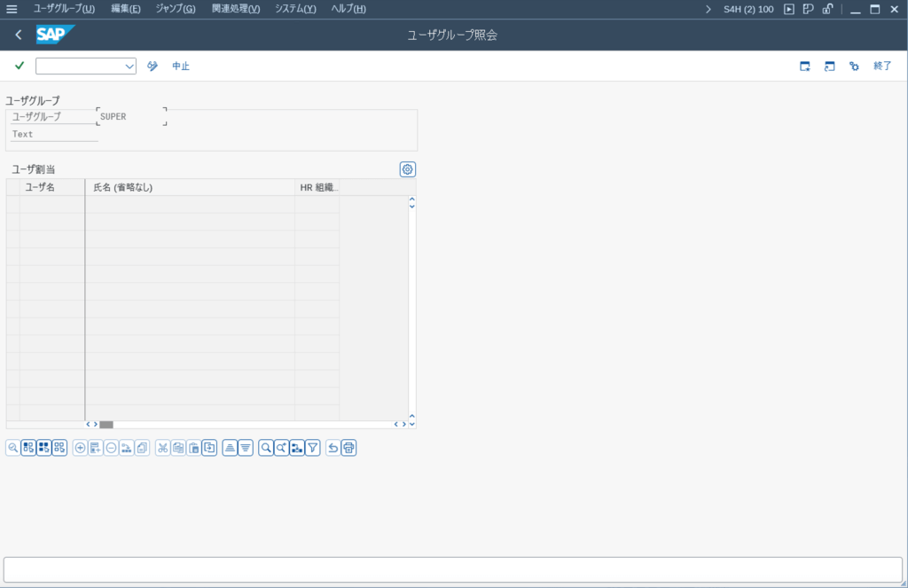Open the ユーザグループ(U) menu

click(x=64, y=9)
